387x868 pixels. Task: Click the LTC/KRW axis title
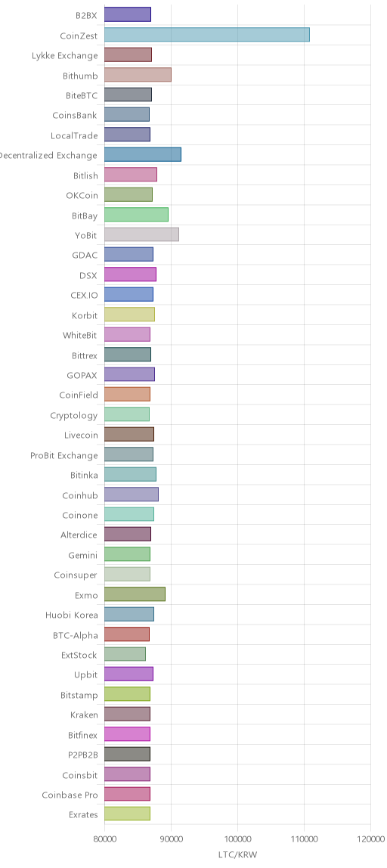[237, 855]
